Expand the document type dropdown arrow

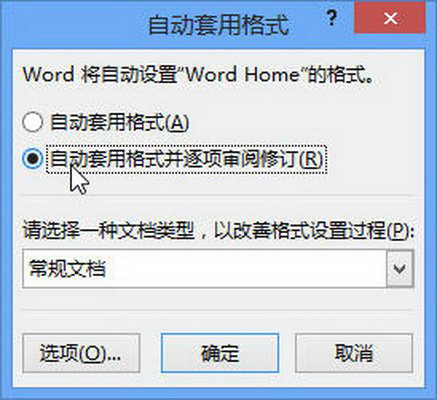pos(400,268)
